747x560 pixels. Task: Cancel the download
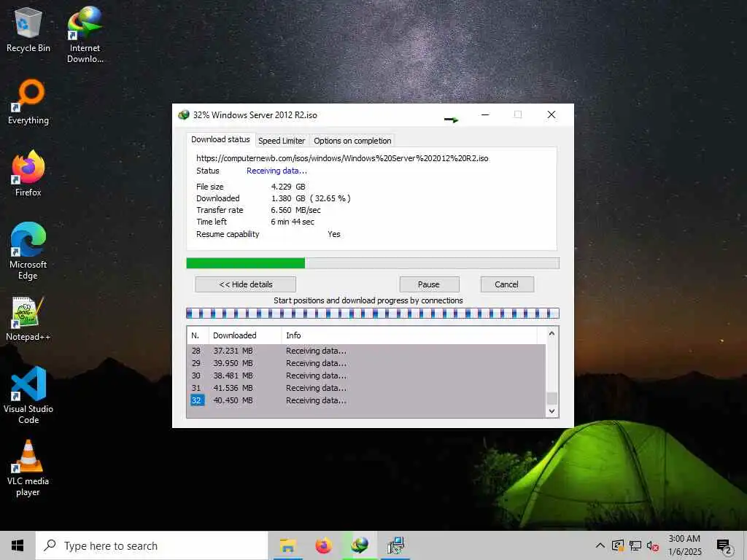[x=507, y=284]
